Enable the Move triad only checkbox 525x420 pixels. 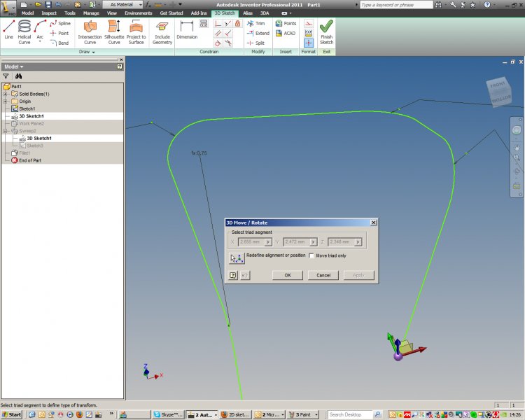[311, 255]
